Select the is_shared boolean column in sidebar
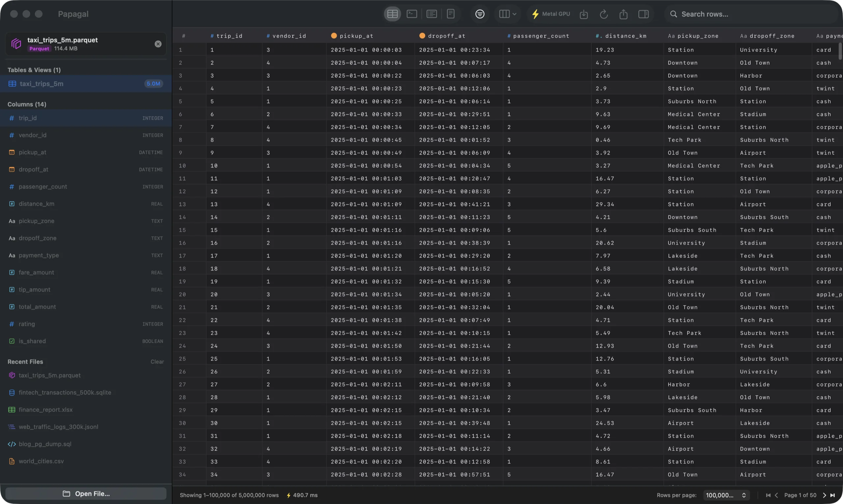Image resolution: width=843 pixels, height=504 pixels. pos(86,341)
